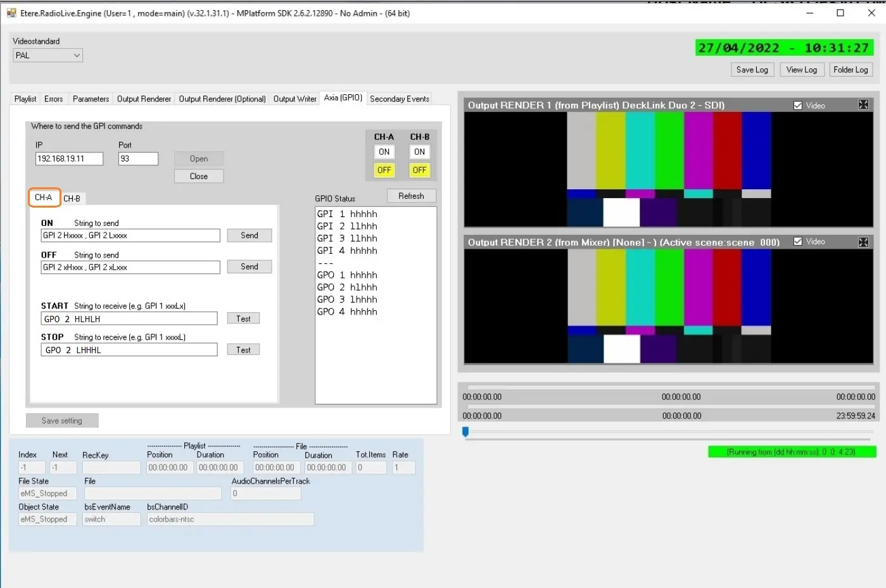The width and height of the screenshot is (886, 588).
Task: Switch to the Playlist tab
Action: (25, 99)
